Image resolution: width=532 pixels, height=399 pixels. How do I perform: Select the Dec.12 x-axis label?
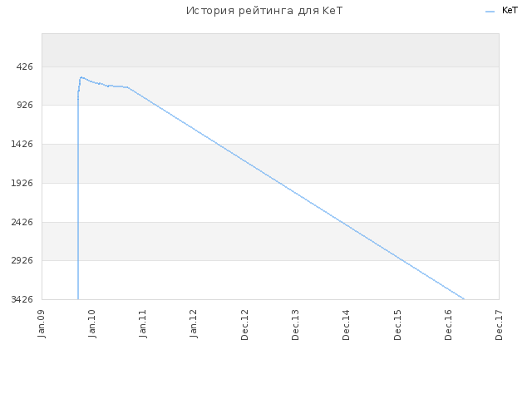coord(244,325)
